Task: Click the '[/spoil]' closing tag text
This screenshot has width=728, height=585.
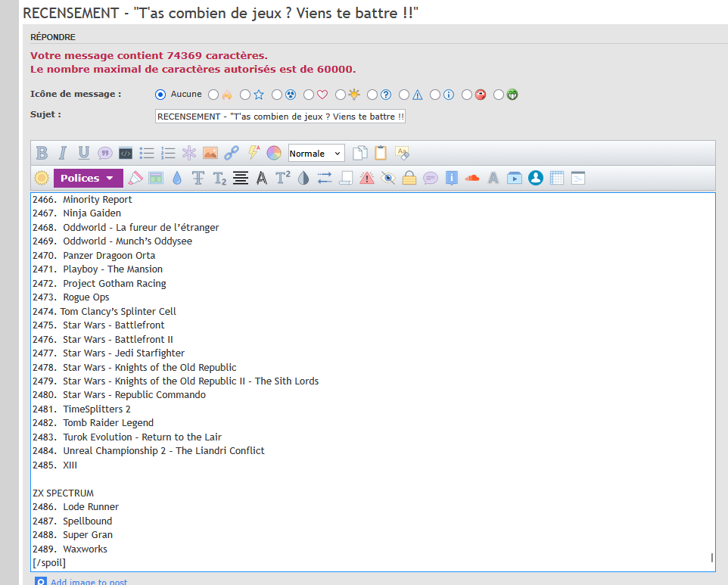Action: coord(49,563)
